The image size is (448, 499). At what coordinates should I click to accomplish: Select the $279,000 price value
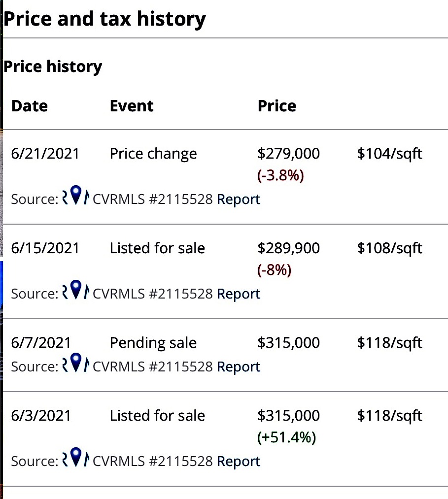(x=288, y=154)
